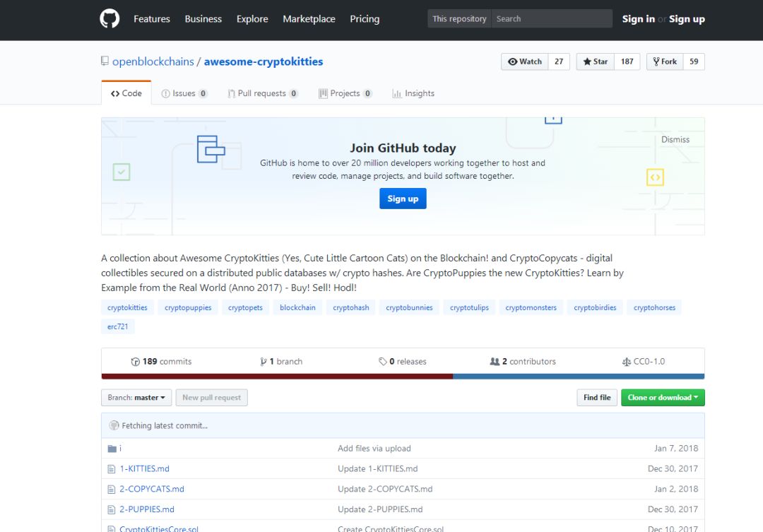Click the Find file button
The height and width of the screenshot is (532, 763).
tap(597, 398)
